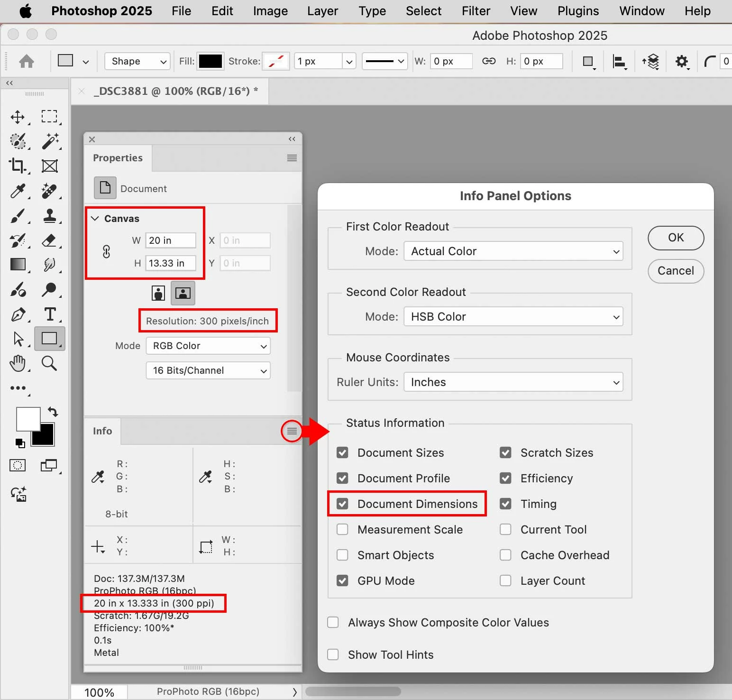Open the Shape tool mode dropdown
This screenshot has width=732, height=700.
click(137, 61)
